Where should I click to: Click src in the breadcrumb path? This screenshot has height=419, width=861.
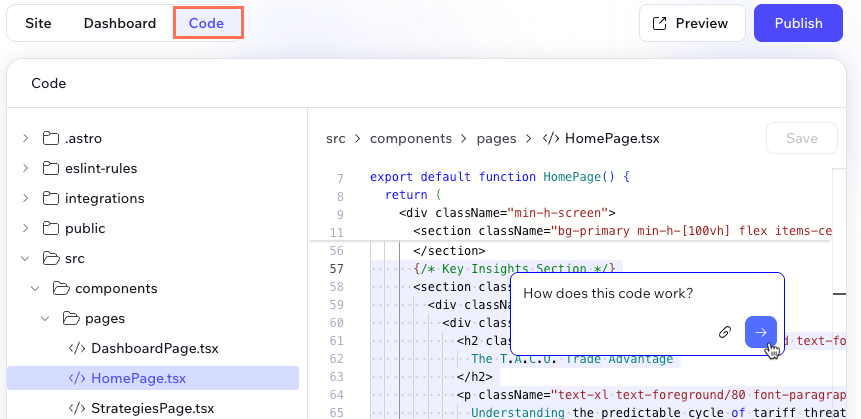pyautogui.click(x=336, y=138)
